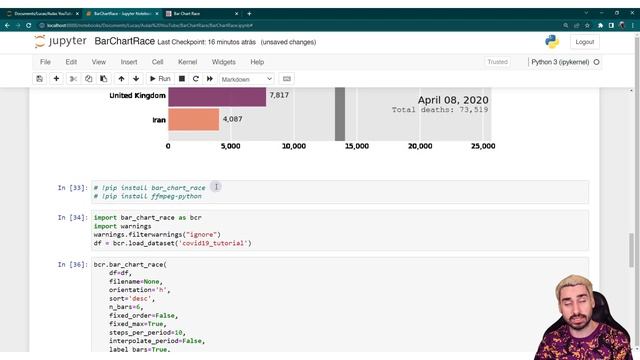This screenshot has height=360, width=640.
Task: Open the Kernel menu
Action: click(187, 62)
